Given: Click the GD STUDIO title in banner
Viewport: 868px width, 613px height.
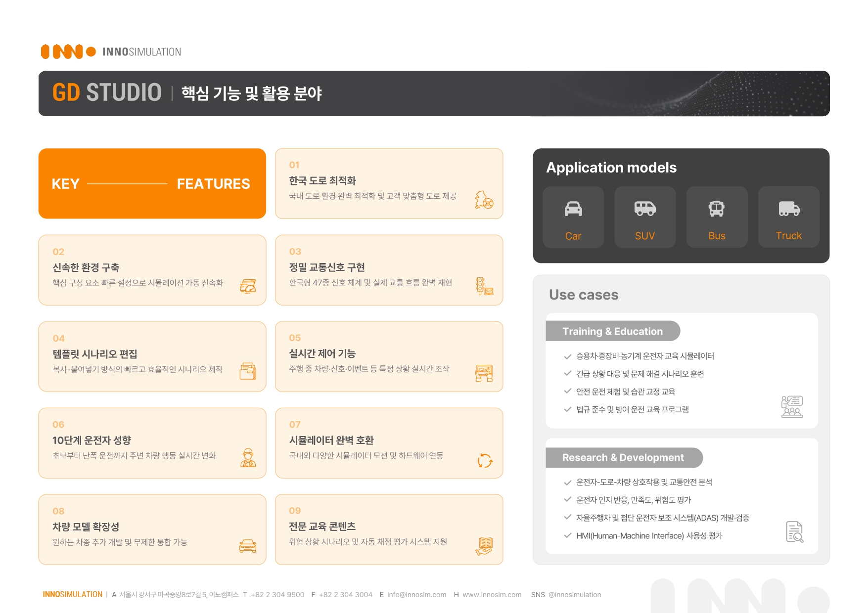Looking at the screenshot, I should coord(107,92).
